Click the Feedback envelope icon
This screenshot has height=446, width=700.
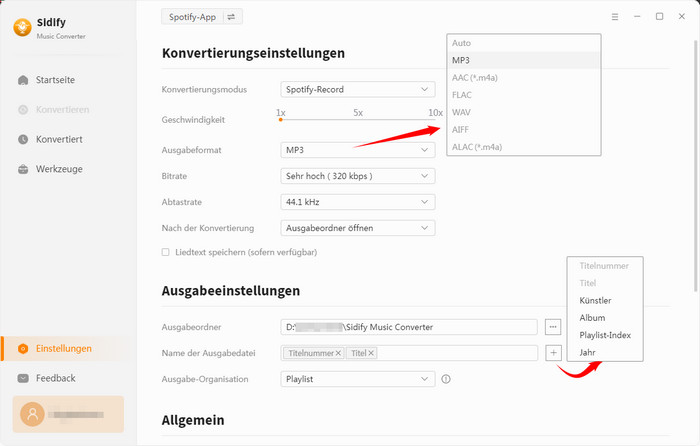(x=23, y=378)
